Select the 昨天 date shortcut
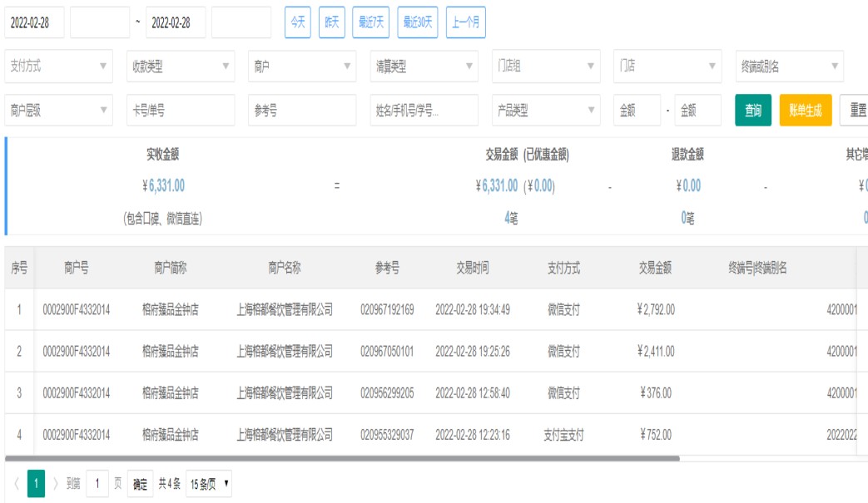868x503 pixels. pos(332,22)
